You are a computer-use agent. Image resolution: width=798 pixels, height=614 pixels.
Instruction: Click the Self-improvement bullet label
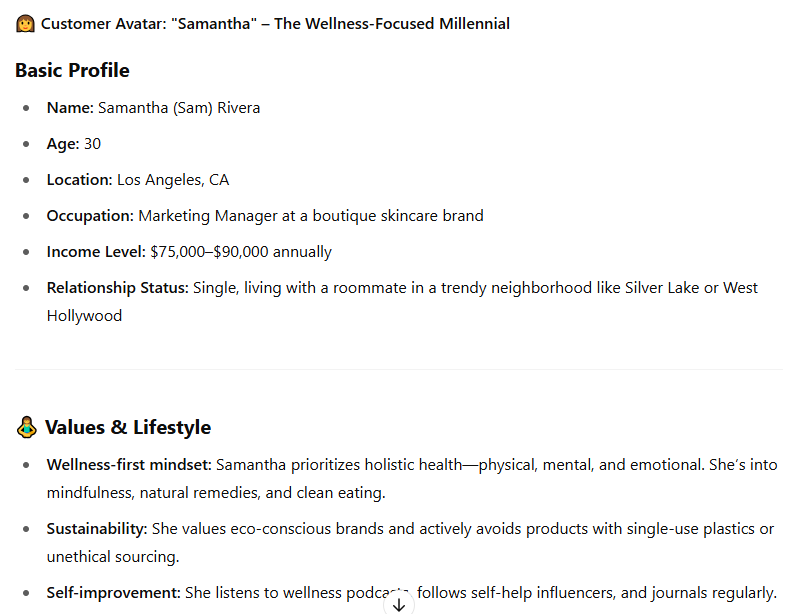point(114,593)
